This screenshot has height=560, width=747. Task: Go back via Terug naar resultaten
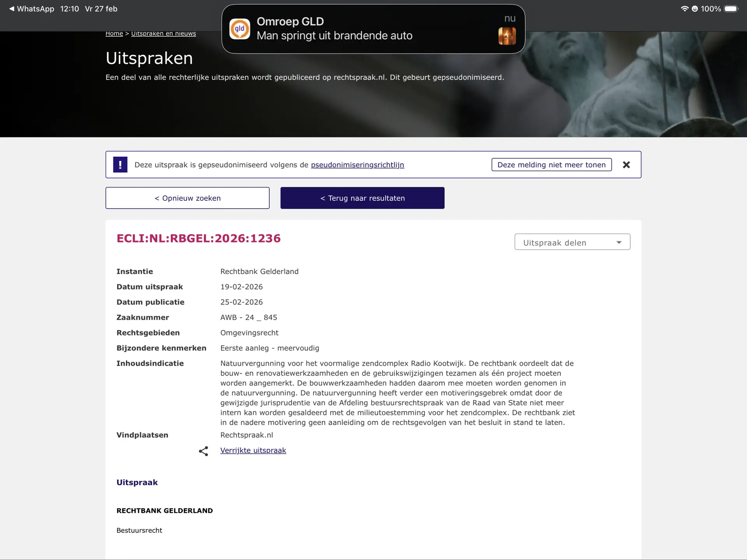(x=362, y=198)
